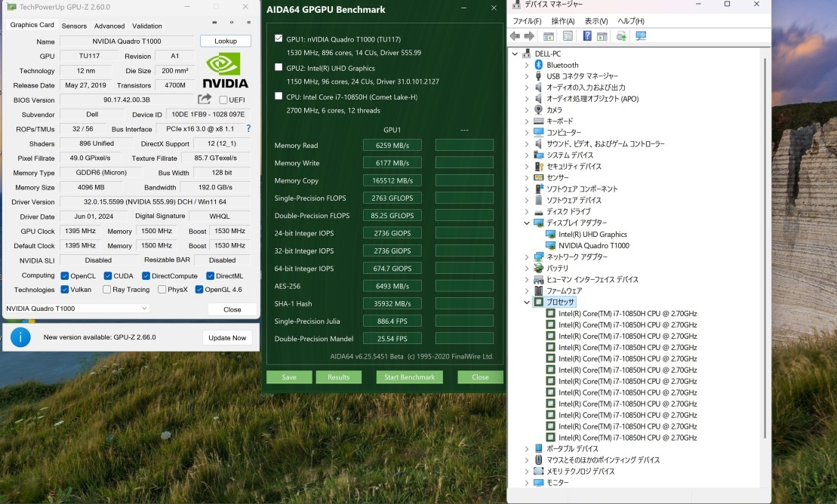Open the 表示(V) menu

pyautogui.click(x=595, y=21)
